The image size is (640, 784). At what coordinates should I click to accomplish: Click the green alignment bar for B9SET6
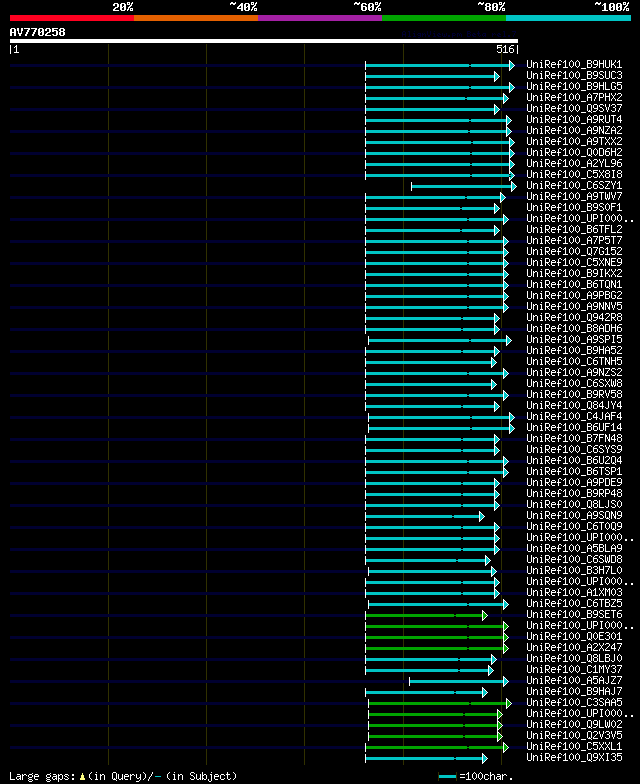coord(426,616)
